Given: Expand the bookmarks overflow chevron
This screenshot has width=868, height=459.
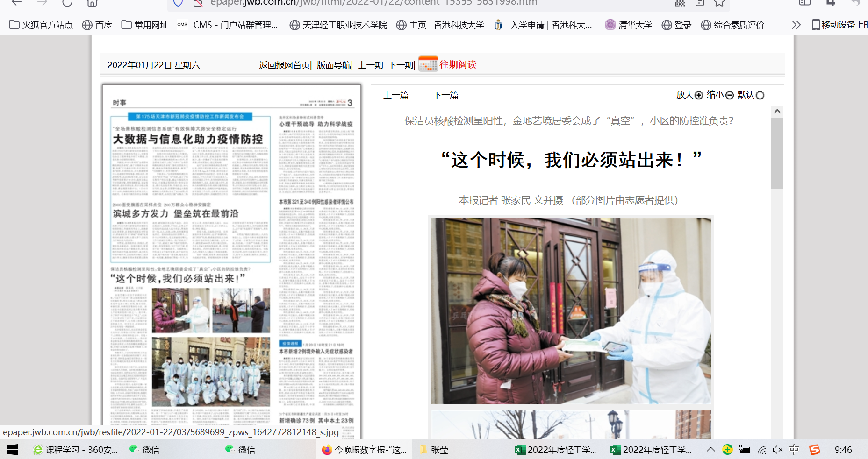Looking at the screenshot, I should (x=796, y=25).
